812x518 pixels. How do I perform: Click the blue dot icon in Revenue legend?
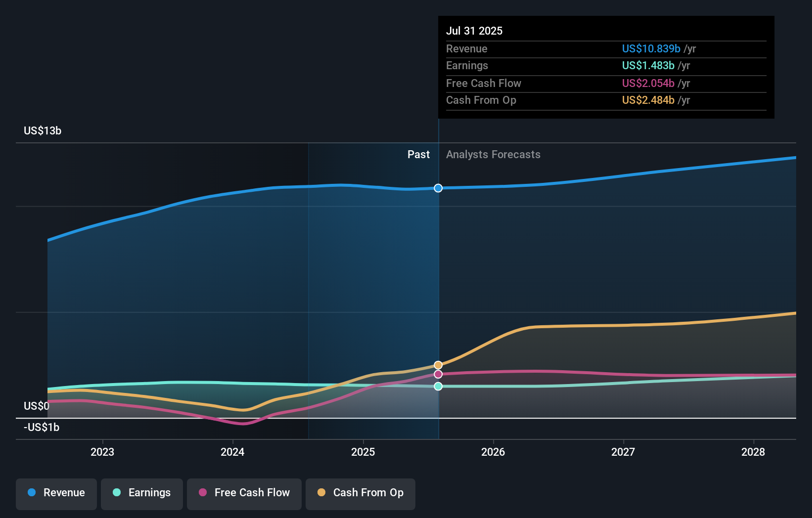click(x=31, y=493)
